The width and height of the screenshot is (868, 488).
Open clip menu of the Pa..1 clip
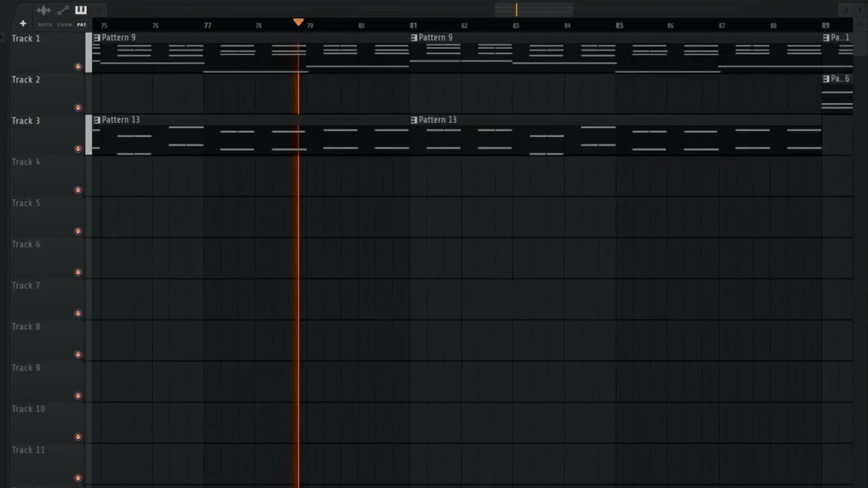[826, 38]
